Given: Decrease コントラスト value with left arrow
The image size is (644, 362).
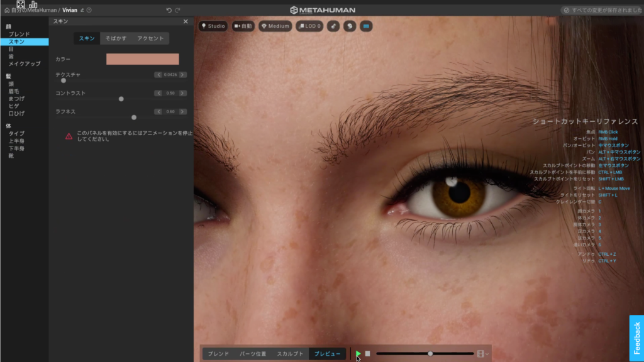Looking at the screenshot, I should pyautogui.click(x=158, y=93).
